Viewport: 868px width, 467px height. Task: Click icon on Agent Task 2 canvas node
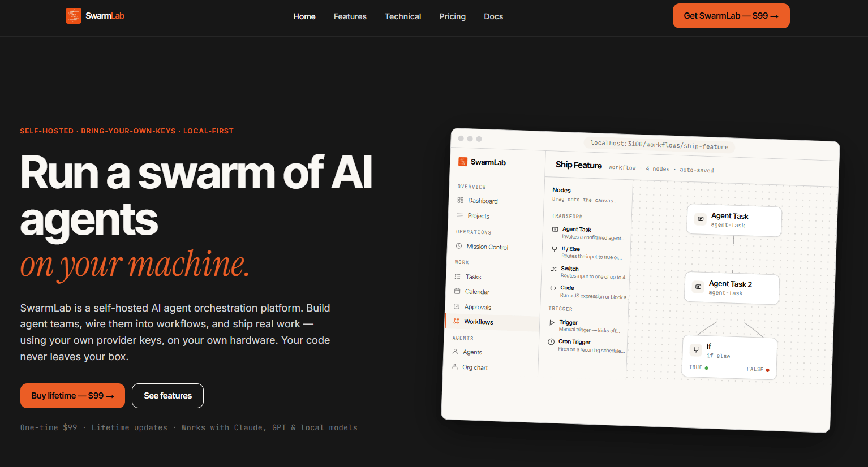(698, 287)
